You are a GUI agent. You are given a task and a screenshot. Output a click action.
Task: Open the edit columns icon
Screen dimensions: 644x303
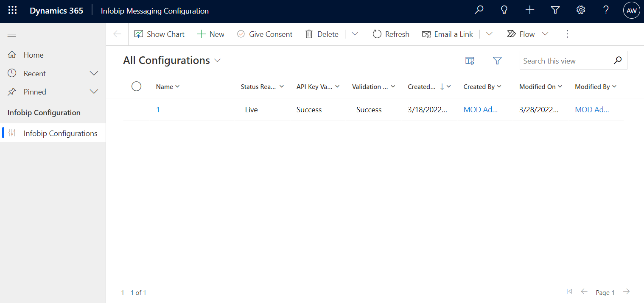pyautogui.click(x=470, y=61)
